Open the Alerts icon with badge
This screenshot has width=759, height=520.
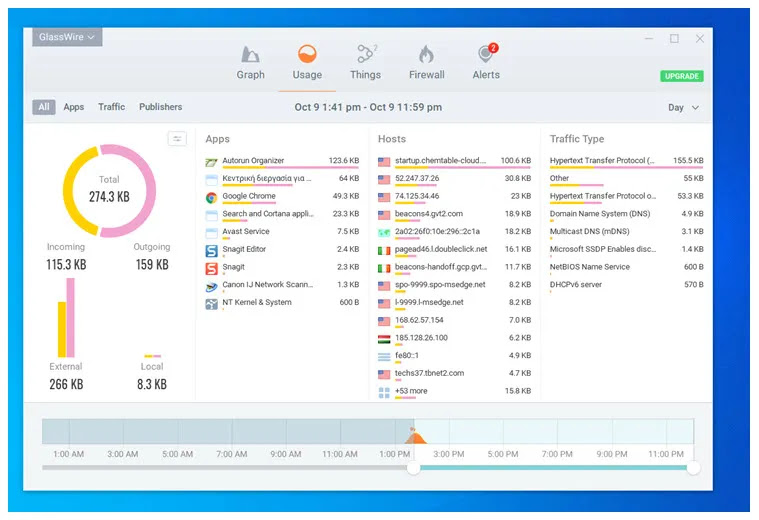click(486, 53)
